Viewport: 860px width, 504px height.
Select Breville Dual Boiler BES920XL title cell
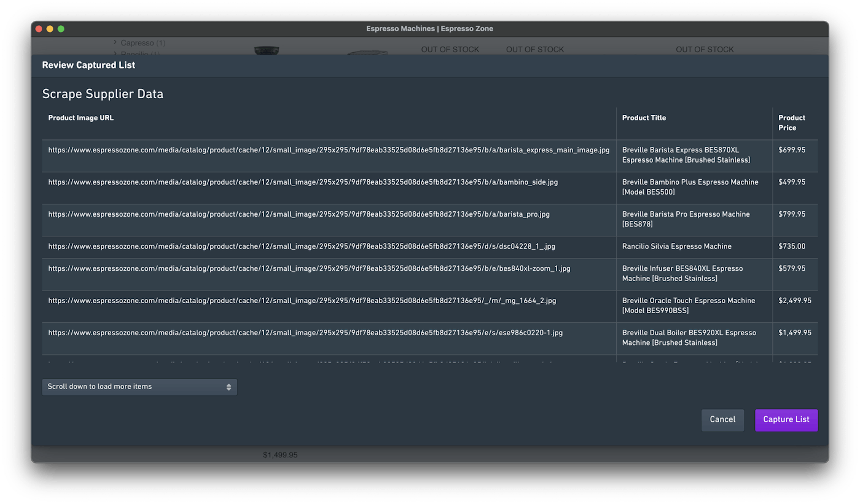tap(695, 339)
